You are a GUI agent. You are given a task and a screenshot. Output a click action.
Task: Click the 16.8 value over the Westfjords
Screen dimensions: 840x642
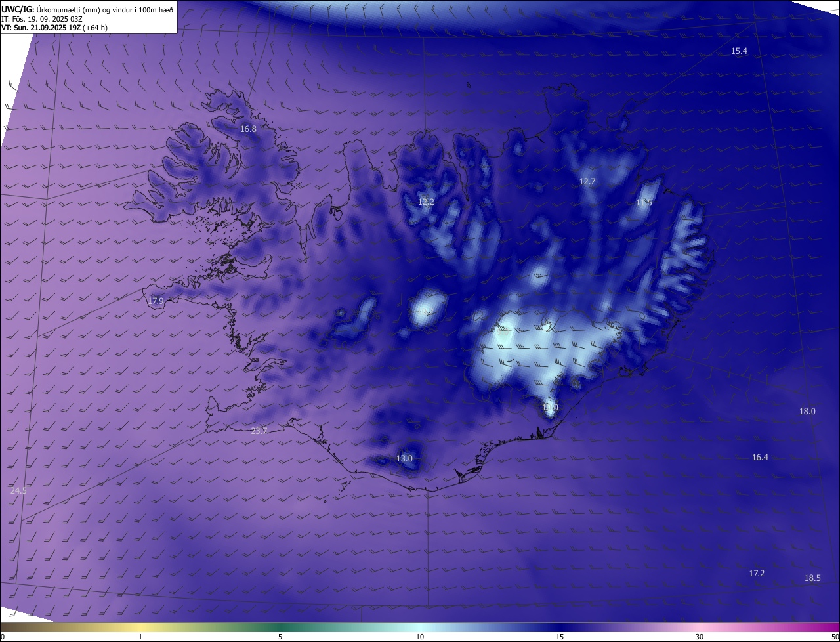tap(248, 129)
